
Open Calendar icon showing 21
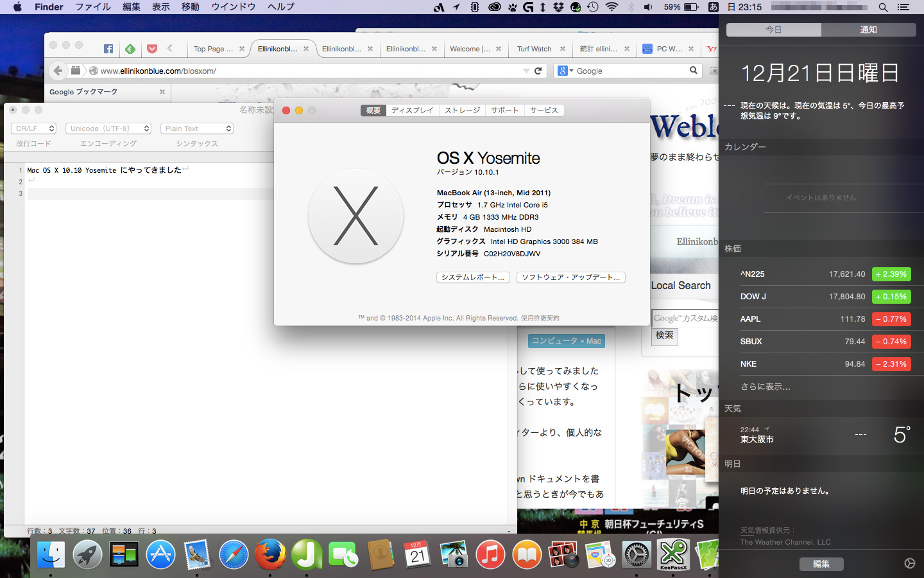(x=417, y=554)
